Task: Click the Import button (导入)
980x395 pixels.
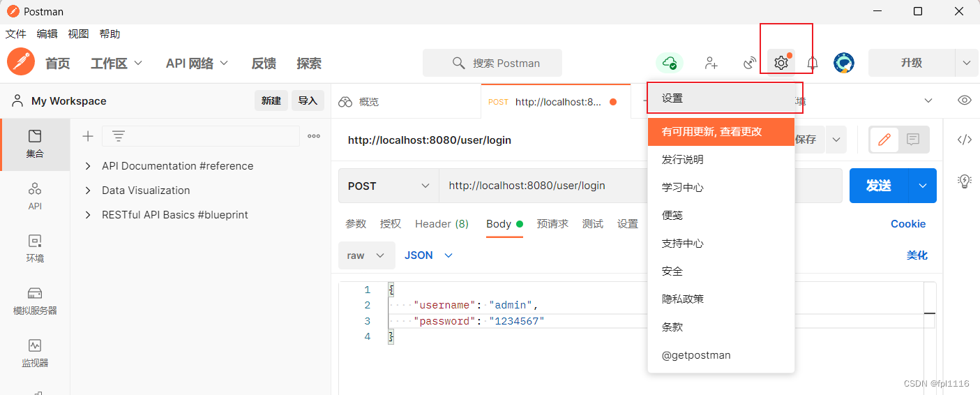Action: pos(308,101)
